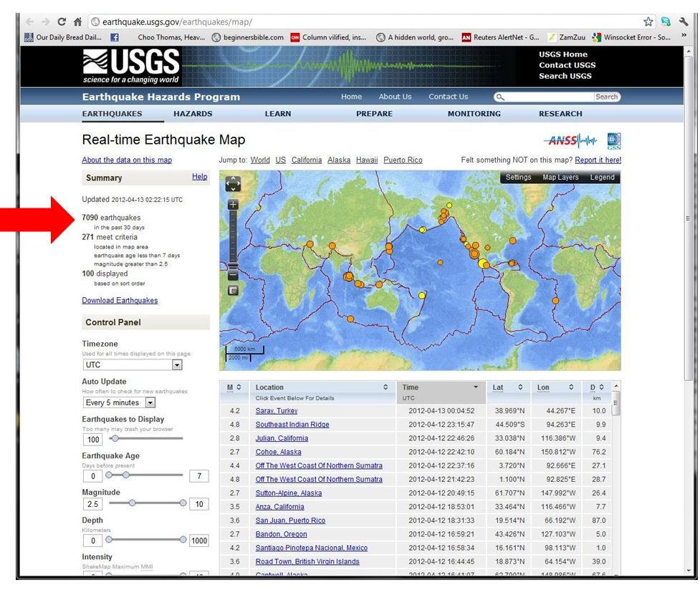Go to the browser home page icon
Image resolution: width=700 pixels, height=590 pixels.
click(x=77, y=23)
